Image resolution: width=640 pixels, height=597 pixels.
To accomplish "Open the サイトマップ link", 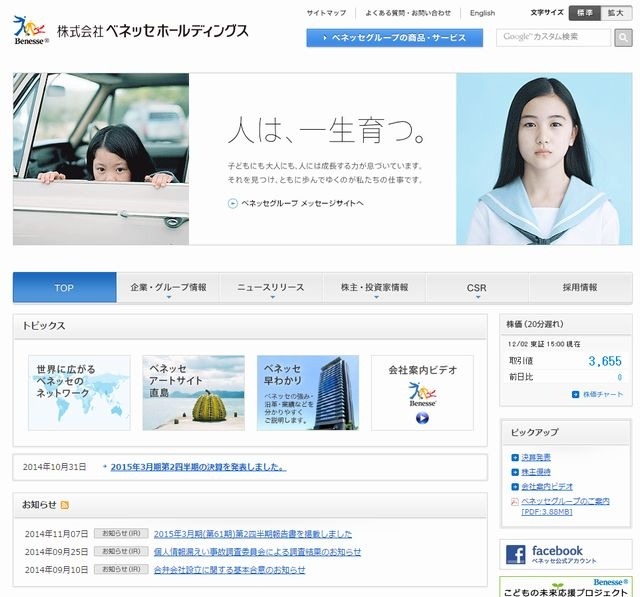I will coord(326,13).
